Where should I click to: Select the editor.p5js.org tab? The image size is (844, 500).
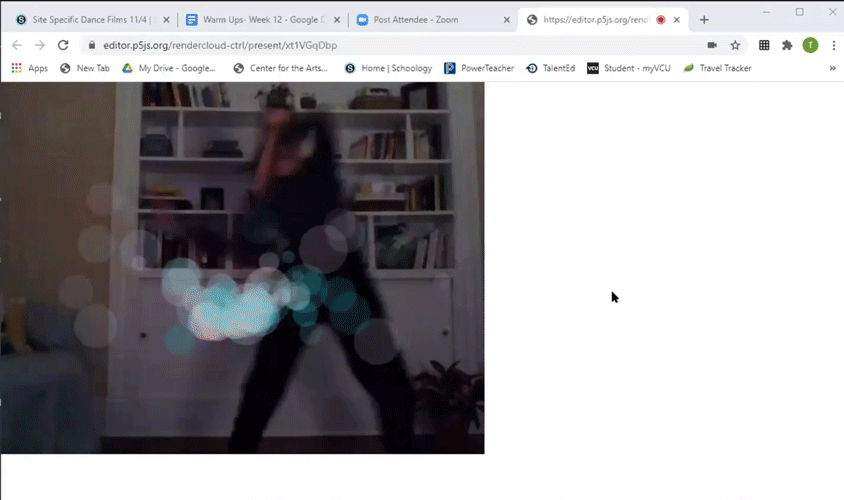tap(602, 20)
